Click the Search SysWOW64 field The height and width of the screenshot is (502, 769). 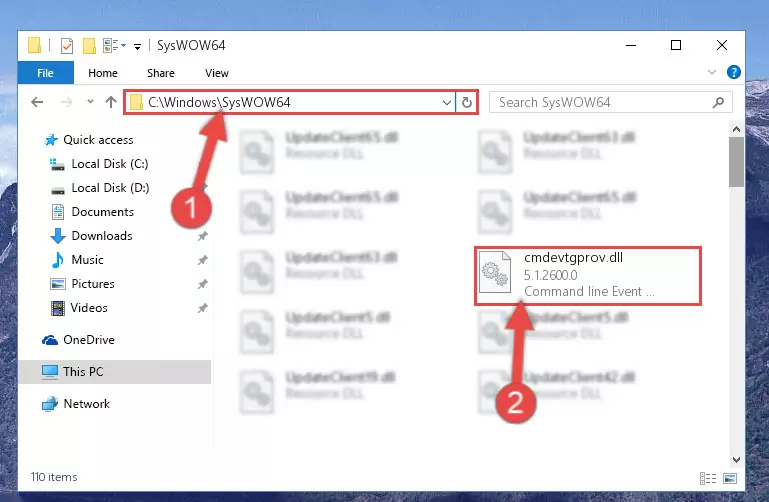pyautogui.click(x=611, y=102)
